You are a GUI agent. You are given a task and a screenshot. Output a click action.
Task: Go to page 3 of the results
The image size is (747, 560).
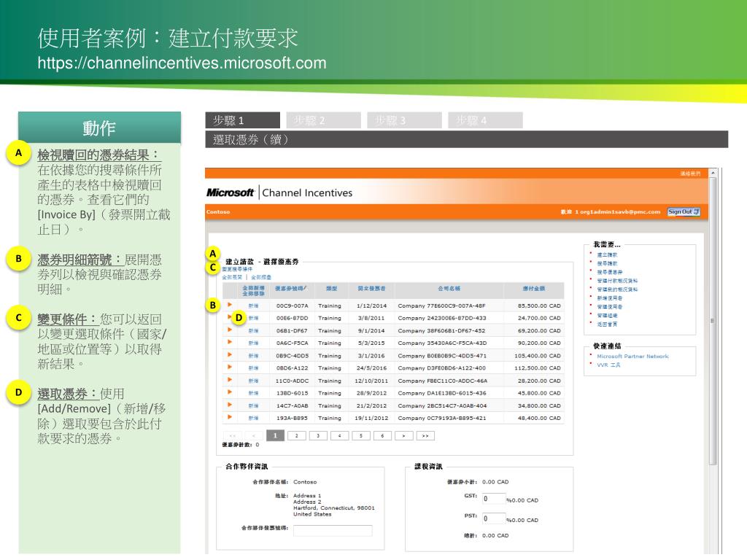point(318,436)
